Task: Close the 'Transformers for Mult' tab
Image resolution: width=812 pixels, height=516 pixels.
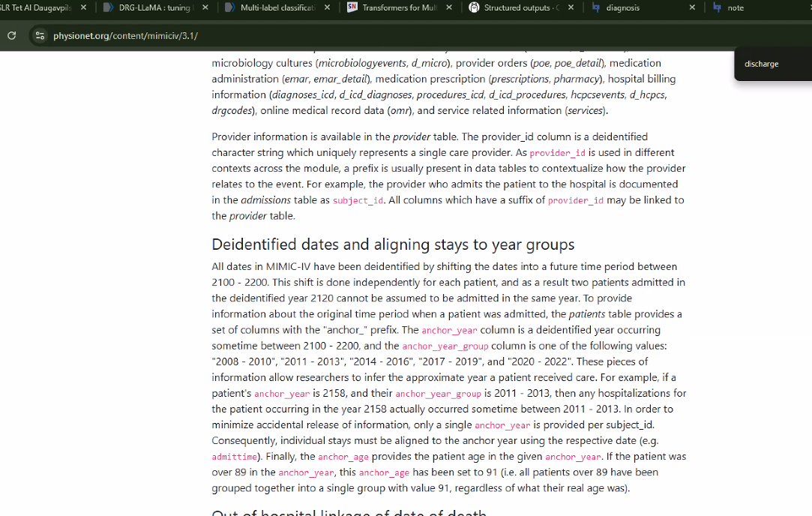Action: pos(449,7)
